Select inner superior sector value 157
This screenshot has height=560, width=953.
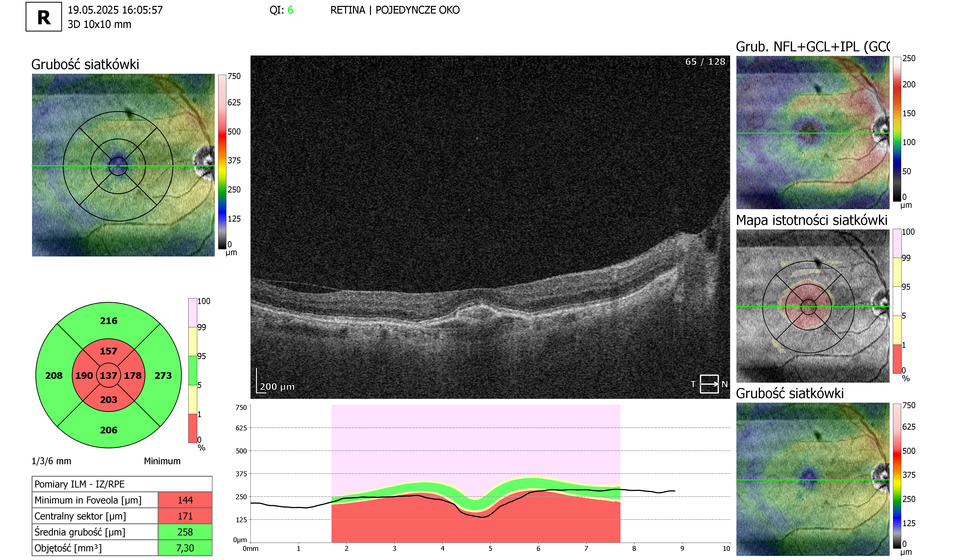(109, 351)
